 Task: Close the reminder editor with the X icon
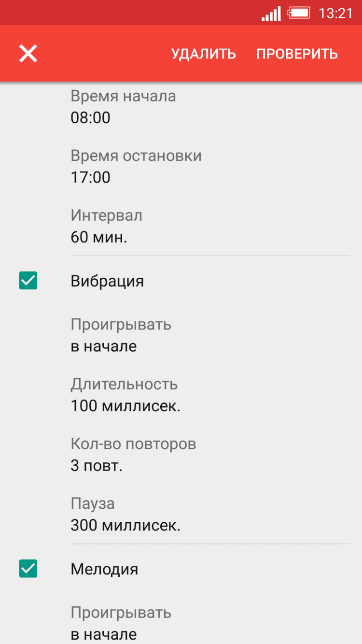click(x=28, y=54)
